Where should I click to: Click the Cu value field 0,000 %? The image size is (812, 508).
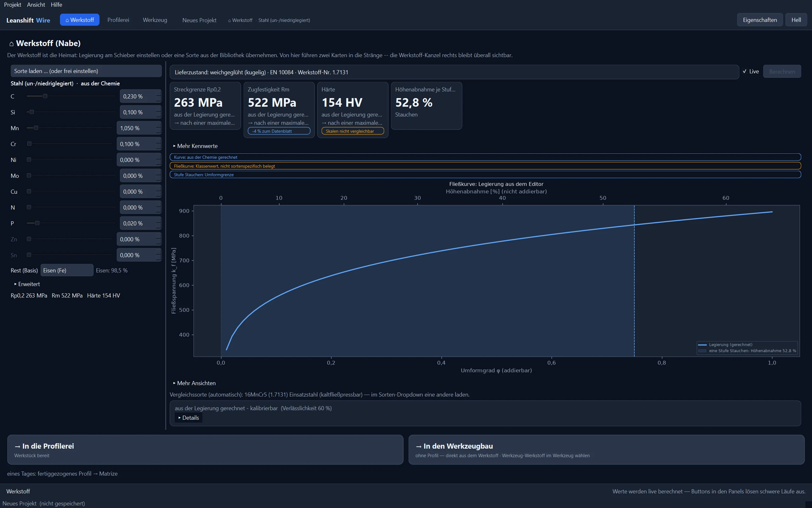pos(141,191)
